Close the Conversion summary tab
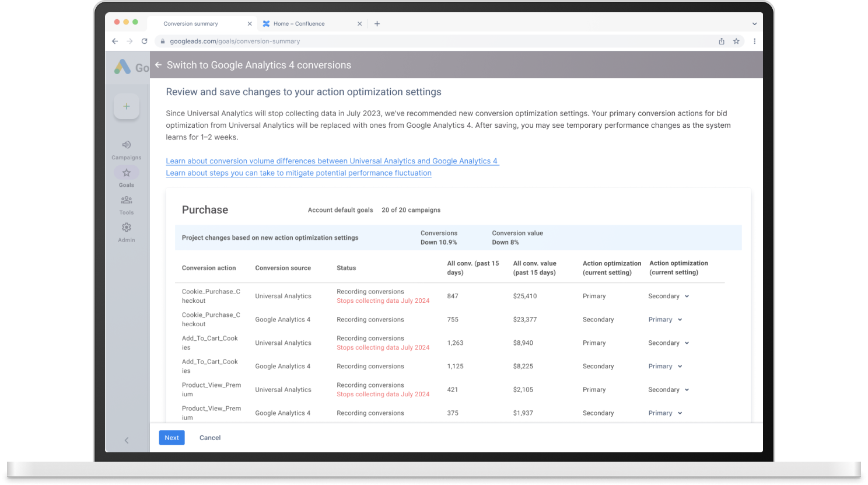Screen dimensions: 868x485 tap(250, 24)
